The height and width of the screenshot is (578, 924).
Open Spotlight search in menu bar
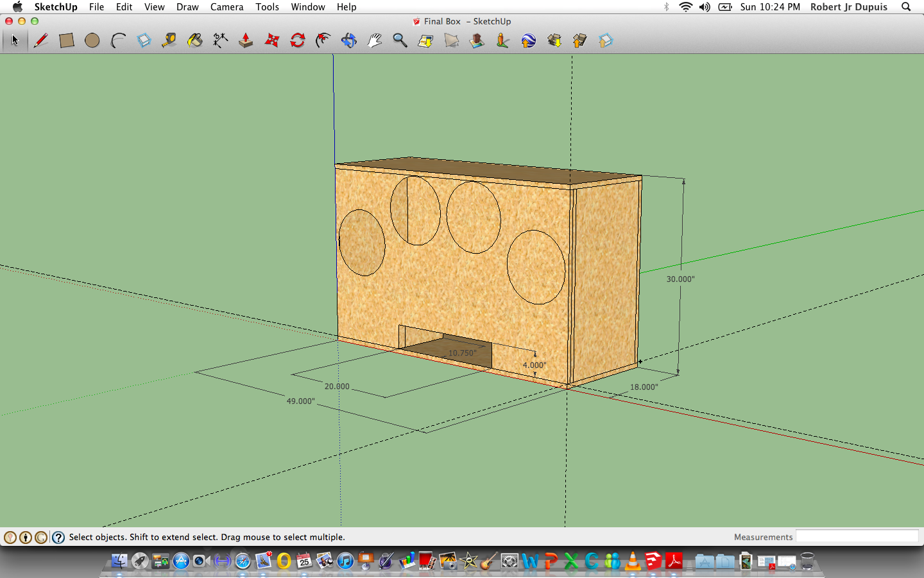[906, 7]
